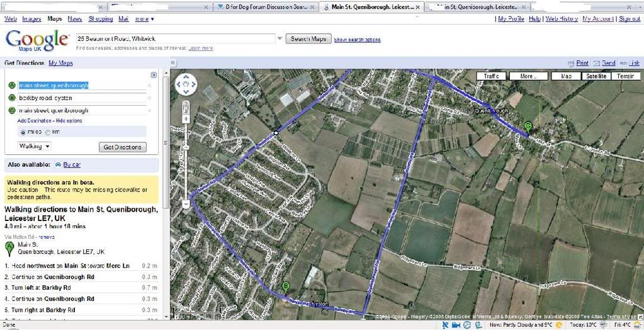
Task: Zoom out with the minus button
Action: [186, 203]
